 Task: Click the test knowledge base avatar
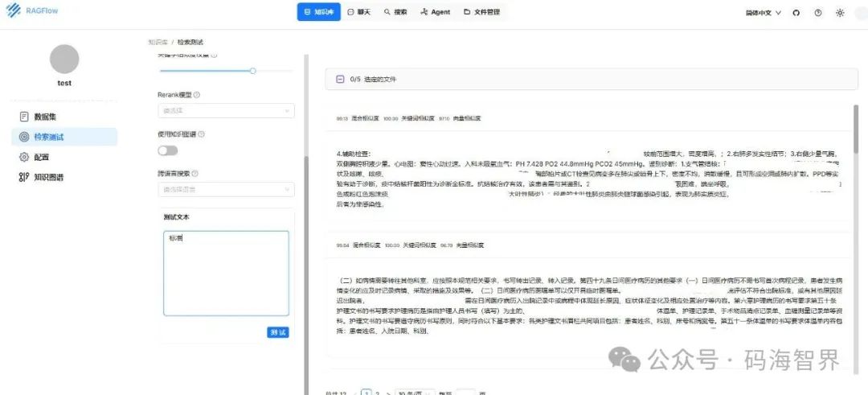64,60
